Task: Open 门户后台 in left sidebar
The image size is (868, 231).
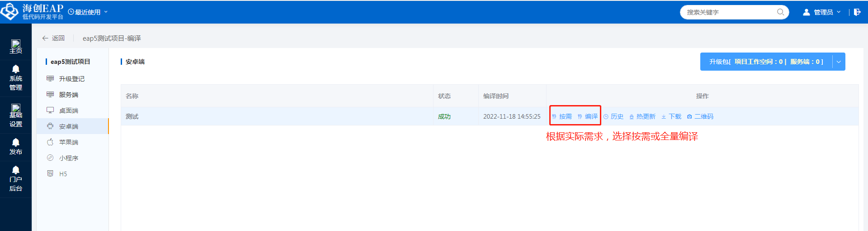Action: (x=16, y=179)
